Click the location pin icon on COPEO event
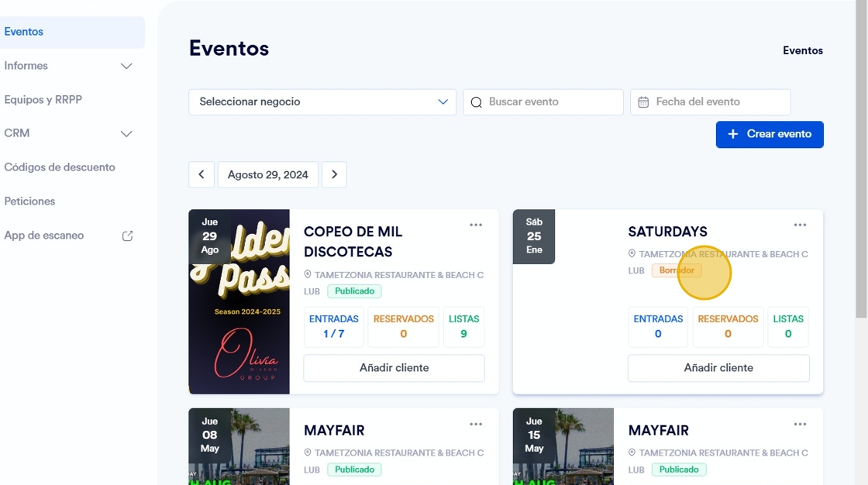868x485 pixels. click(x=308, y=274)
